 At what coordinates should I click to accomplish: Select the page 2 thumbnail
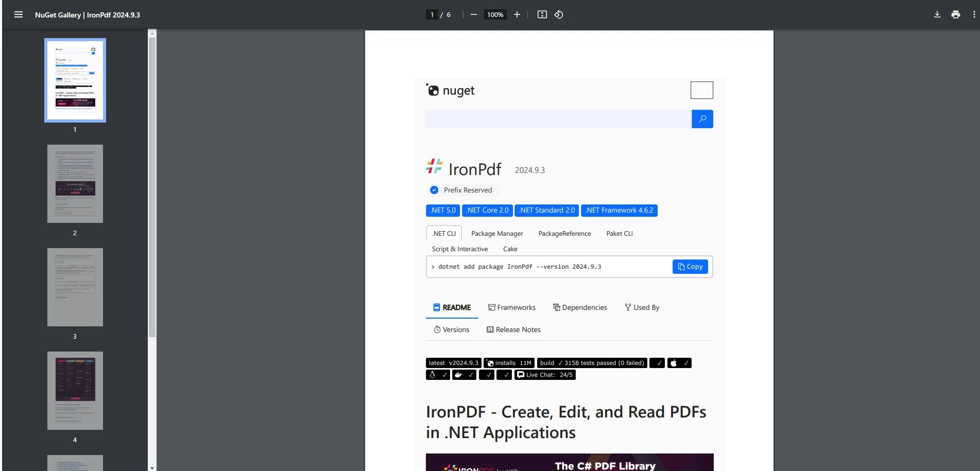click(75, 184)
